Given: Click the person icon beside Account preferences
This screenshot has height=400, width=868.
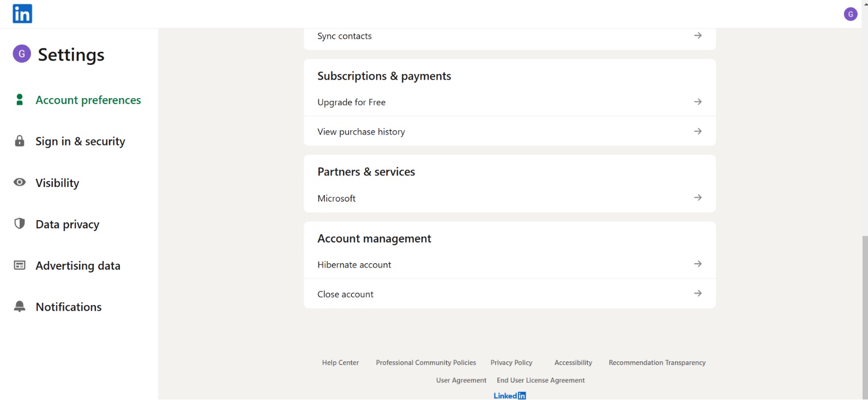Looking at the screenshot, I should click(x=20, y=100).
